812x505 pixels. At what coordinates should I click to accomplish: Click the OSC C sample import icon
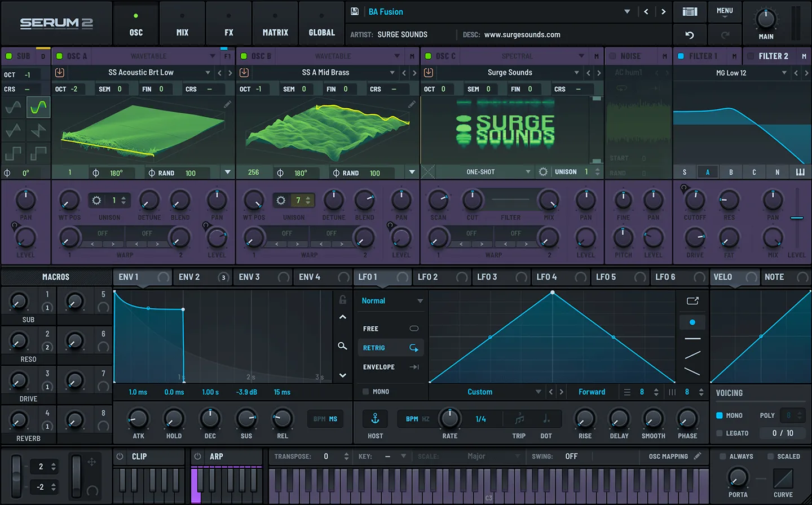(429, 73)
